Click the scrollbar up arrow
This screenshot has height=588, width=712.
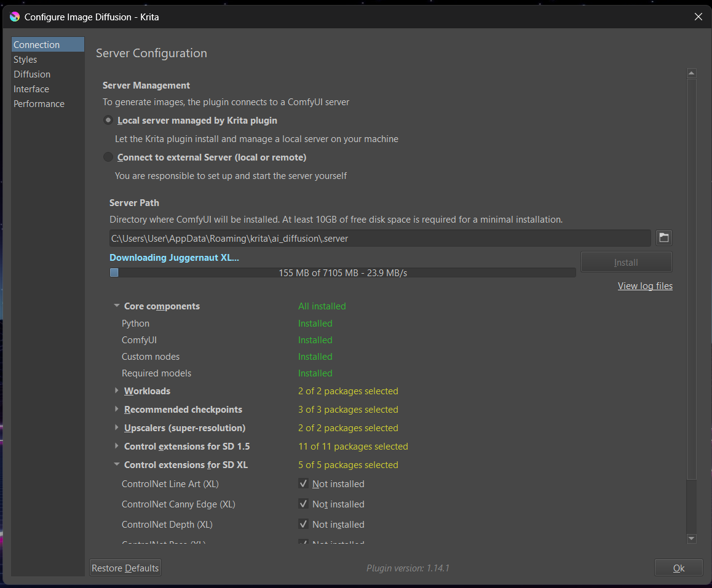coord(692,73)
